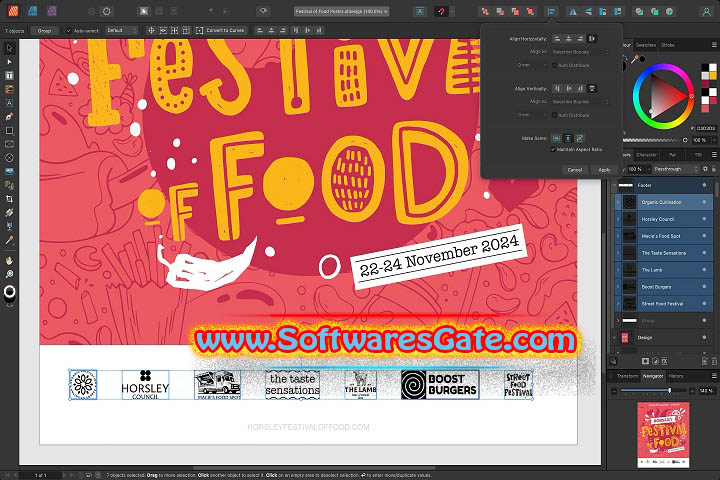The width and height of the screenshot is (720, 480).
Task: Hide the Street Food Festival layer
Action: pyautogui.click(x=704, y=304)
